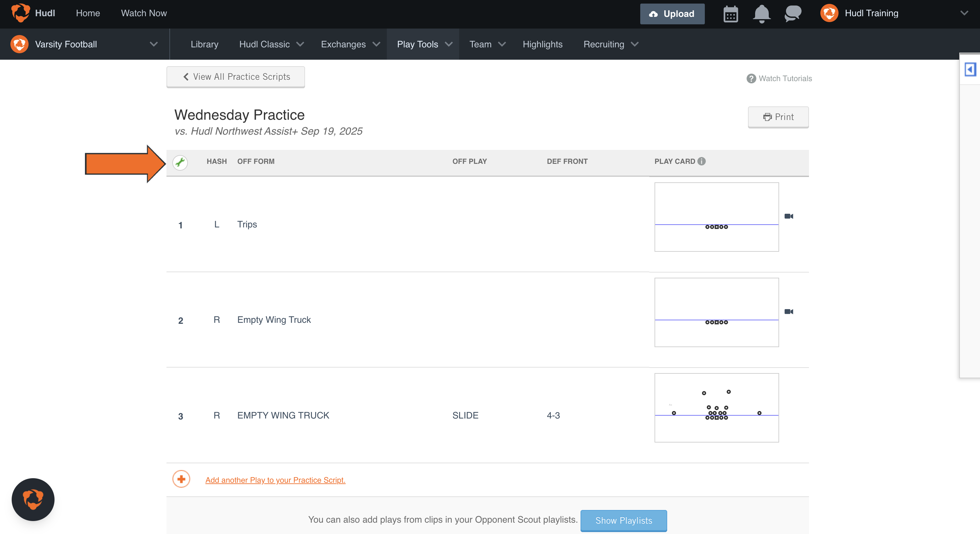Open the Recruiting dropdown menu

tap(611, 44)
